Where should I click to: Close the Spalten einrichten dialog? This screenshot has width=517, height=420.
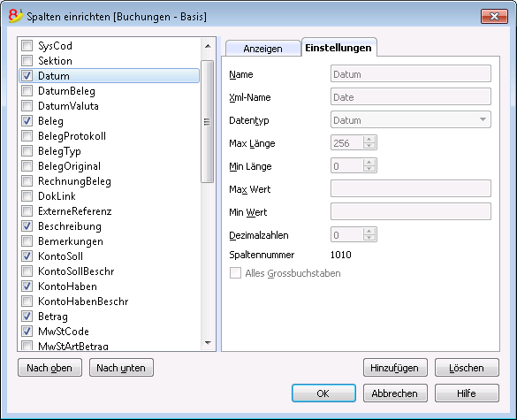[x=494, y=16]
